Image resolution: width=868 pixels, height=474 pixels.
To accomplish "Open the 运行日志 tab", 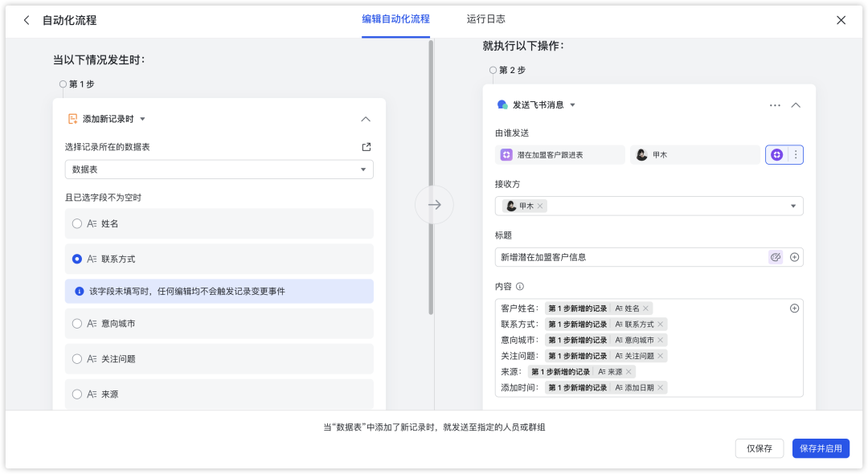I will 485,19.
